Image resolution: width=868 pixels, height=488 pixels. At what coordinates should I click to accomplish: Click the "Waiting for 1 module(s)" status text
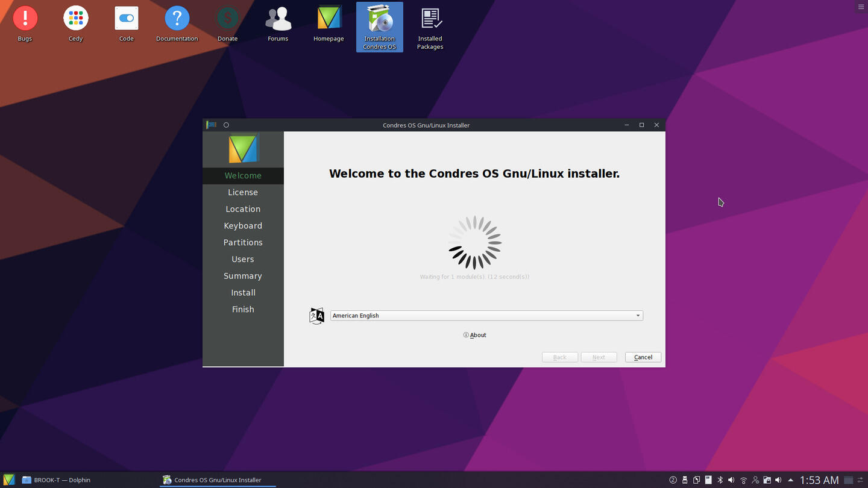pos(474,277)
